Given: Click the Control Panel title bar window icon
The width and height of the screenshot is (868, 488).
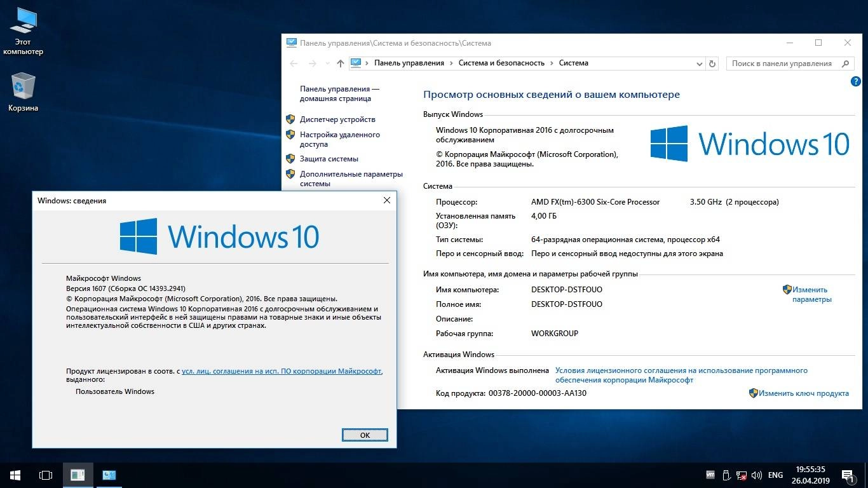Looking at the screenshot, I should pyautogui.click(x=292, y=43).
